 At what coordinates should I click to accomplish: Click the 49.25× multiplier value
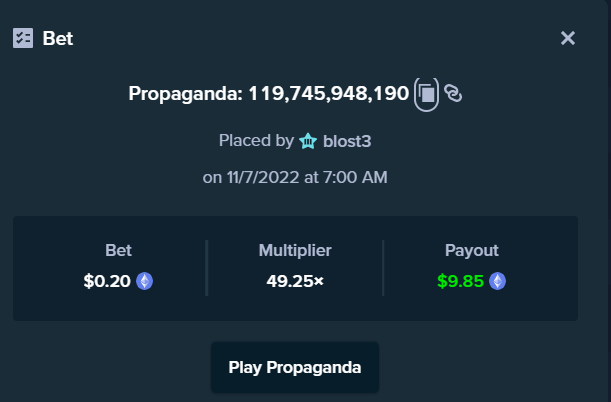click(x=295, y=281)
